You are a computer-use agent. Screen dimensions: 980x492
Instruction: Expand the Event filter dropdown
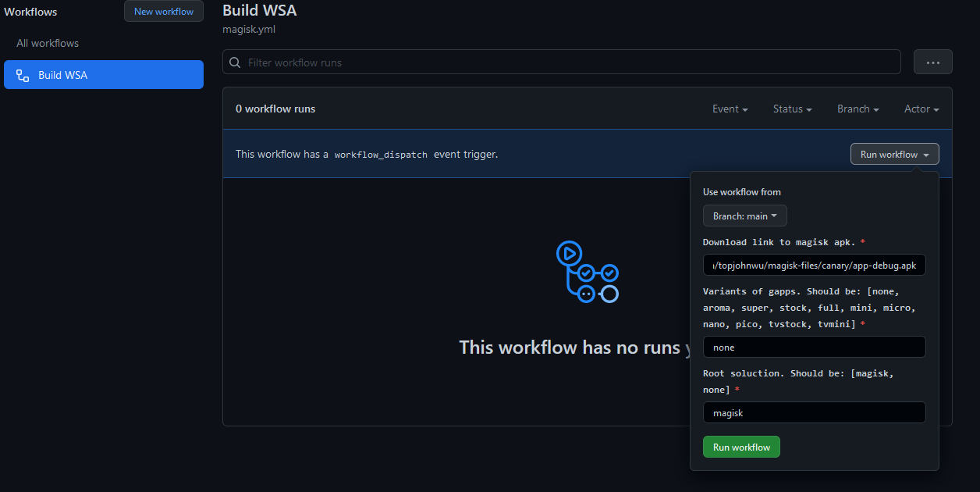tap(730, 109)
